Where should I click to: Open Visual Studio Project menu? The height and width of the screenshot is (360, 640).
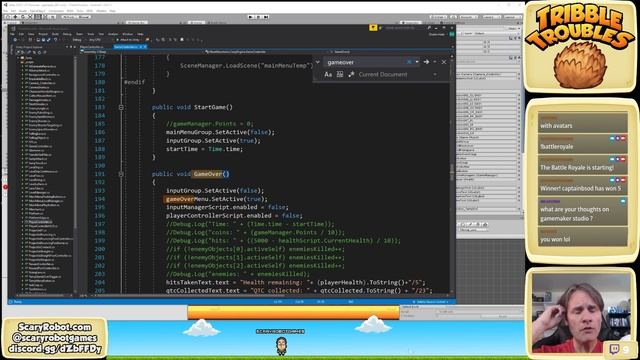[43, 34]
